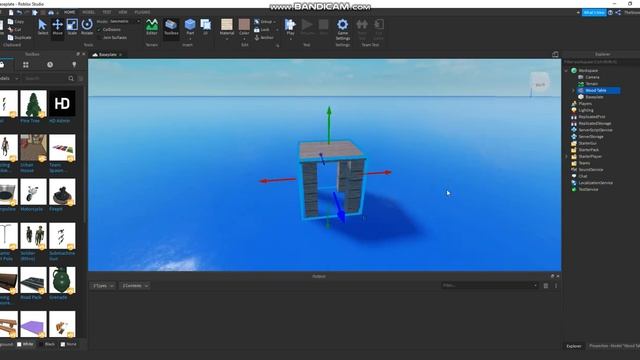Select the HD Admin toolbox thumbnail

click(x=62, y=104)
